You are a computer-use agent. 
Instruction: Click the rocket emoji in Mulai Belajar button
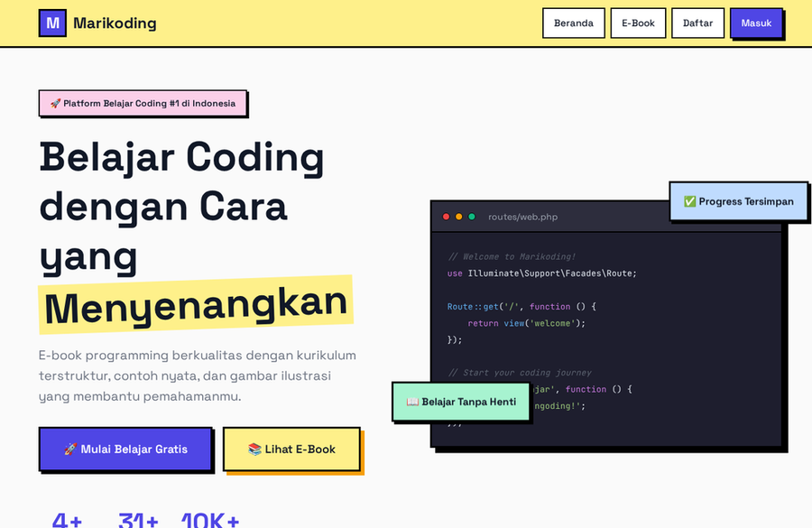70,449
